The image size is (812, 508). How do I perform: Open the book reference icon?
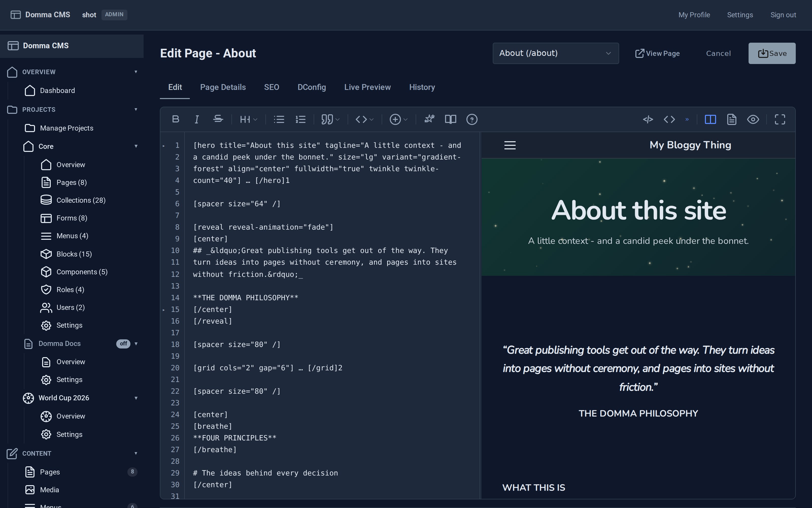pos(450,119)
